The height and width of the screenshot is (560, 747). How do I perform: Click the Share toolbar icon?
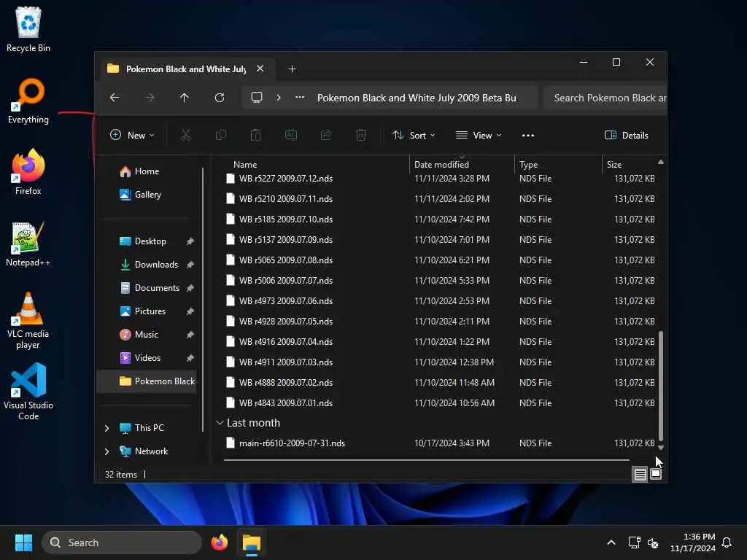point(326,135)
